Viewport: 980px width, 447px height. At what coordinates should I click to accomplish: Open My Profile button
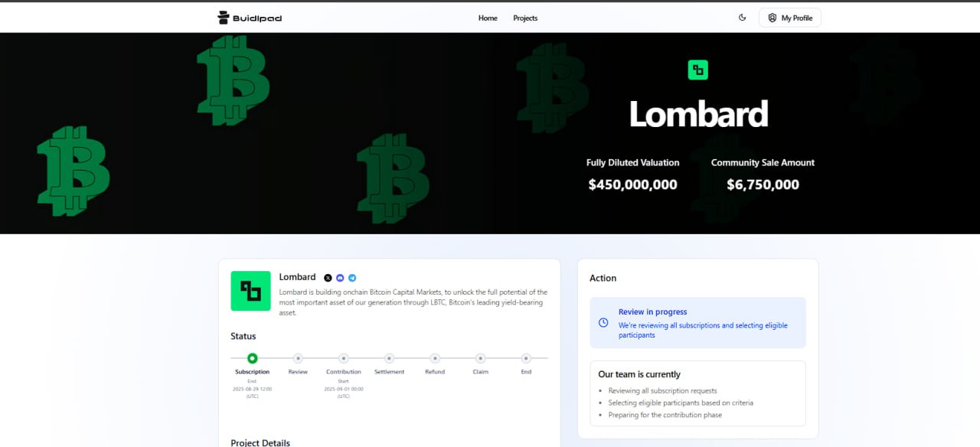click(x=789, y=18)
